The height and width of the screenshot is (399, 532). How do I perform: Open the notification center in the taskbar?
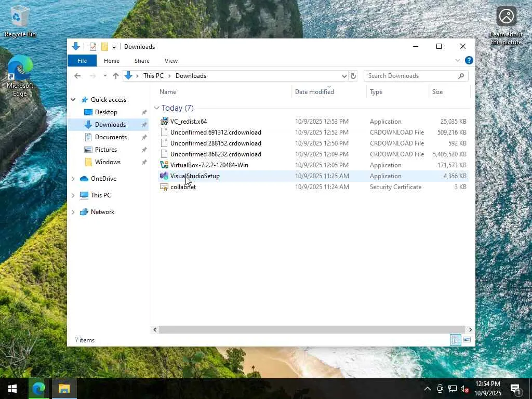tap(515, 389)
